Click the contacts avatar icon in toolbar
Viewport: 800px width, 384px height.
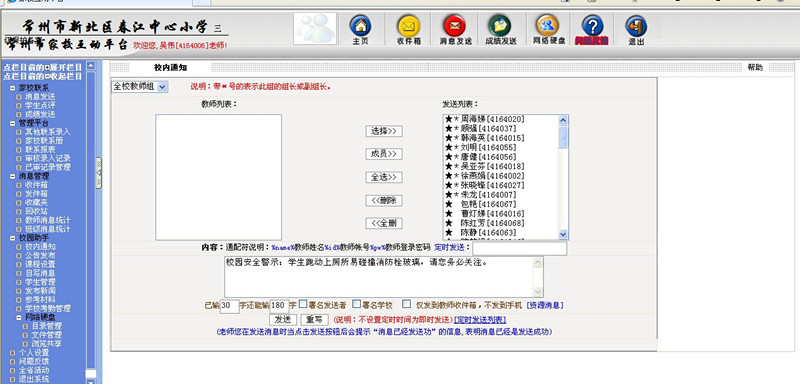[x=315, y=29]
